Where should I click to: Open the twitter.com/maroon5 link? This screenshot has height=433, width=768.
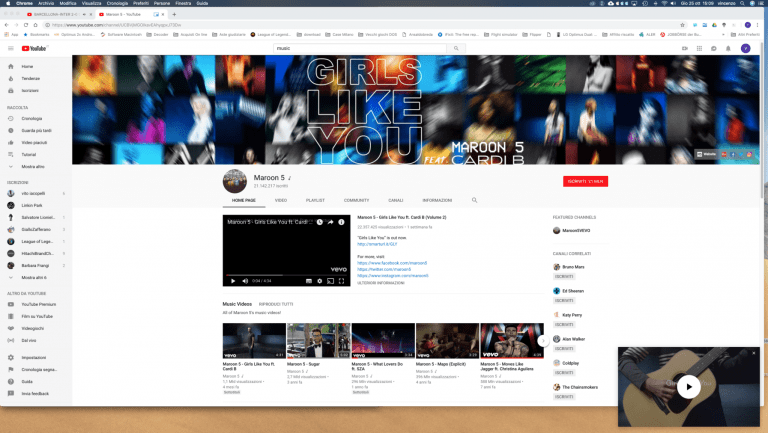click(384, 269)
